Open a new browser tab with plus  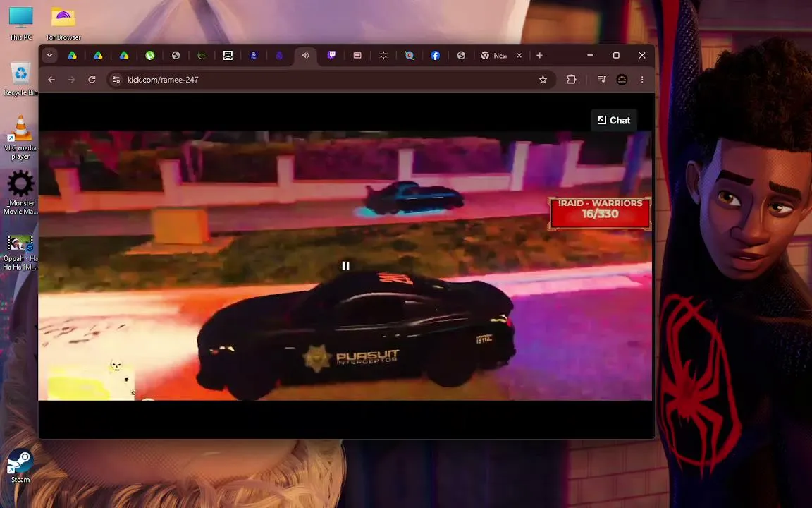coord(540,56)
